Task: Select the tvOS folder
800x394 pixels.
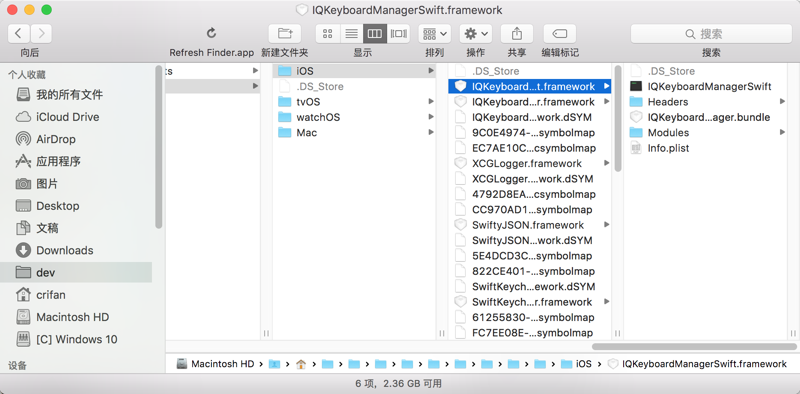Action: (355, 102)
